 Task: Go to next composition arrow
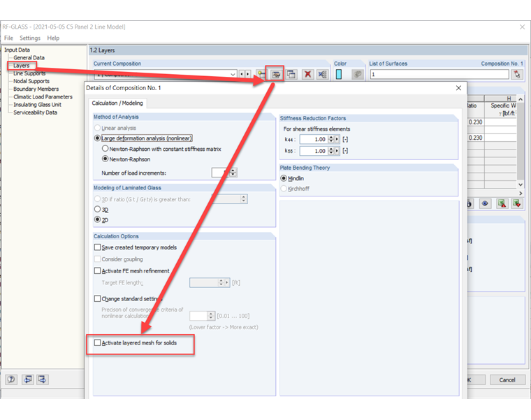coord(248,74)
